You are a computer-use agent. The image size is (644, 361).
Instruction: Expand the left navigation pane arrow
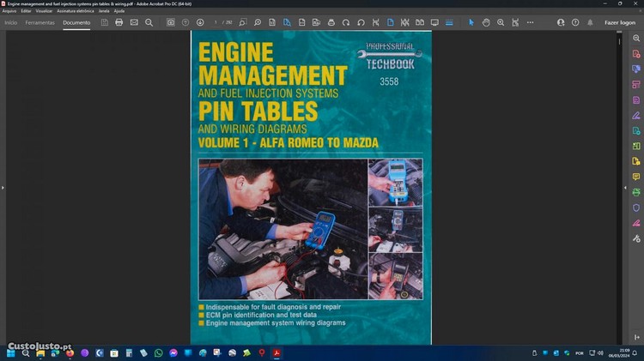(x=3, y=188)
